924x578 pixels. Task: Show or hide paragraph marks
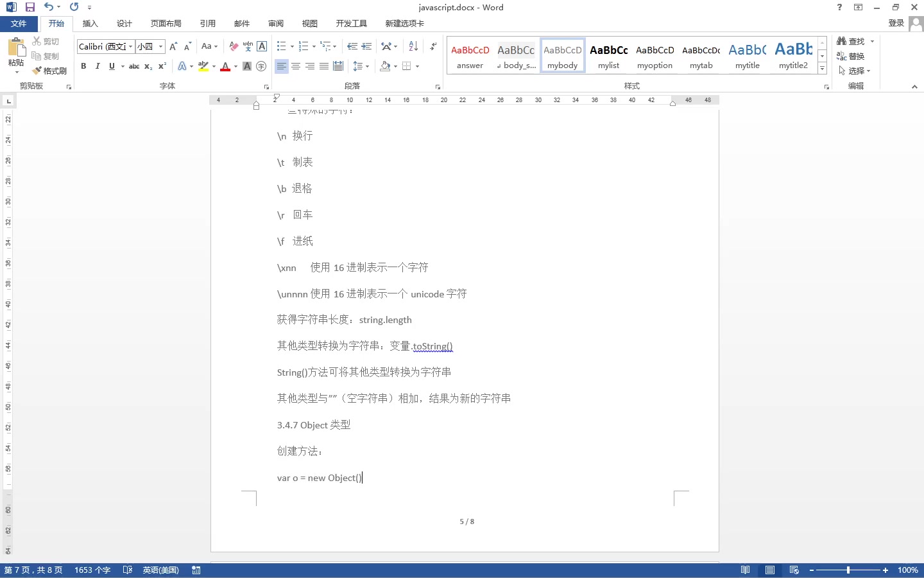(x=433, y=46)
